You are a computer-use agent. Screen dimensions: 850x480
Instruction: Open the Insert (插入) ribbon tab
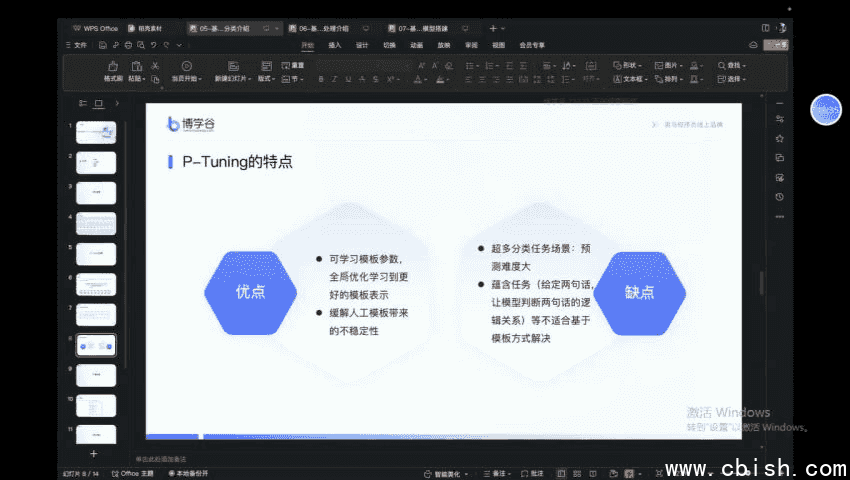335,45
